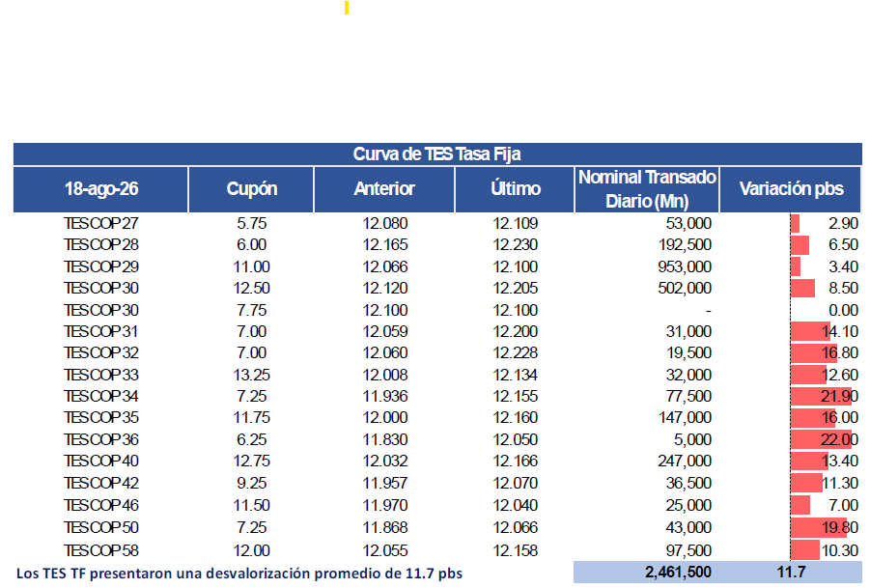Click the Último column header
The width and height of the screenshot is (870, 588).
515,189
